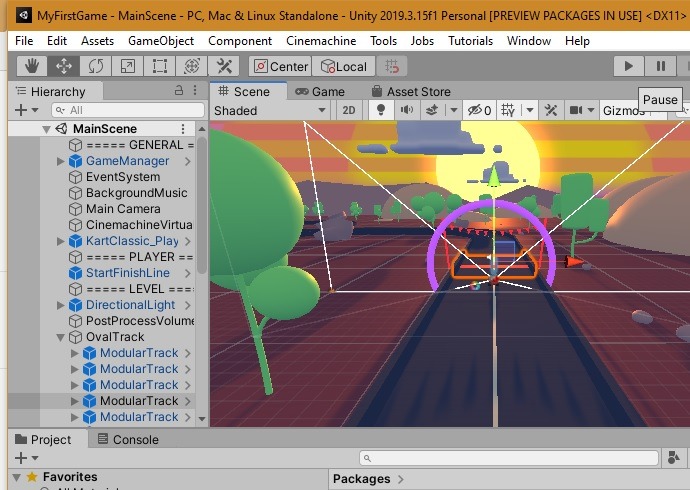Focus the Project search field

pos(509,458)
